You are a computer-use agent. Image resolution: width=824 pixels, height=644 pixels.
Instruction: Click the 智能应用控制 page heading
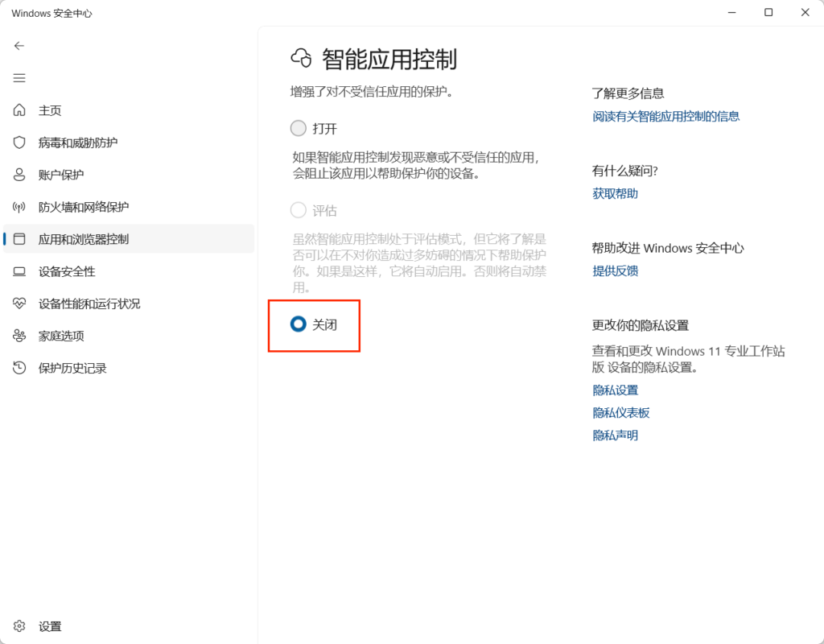[x=389, y=59]
